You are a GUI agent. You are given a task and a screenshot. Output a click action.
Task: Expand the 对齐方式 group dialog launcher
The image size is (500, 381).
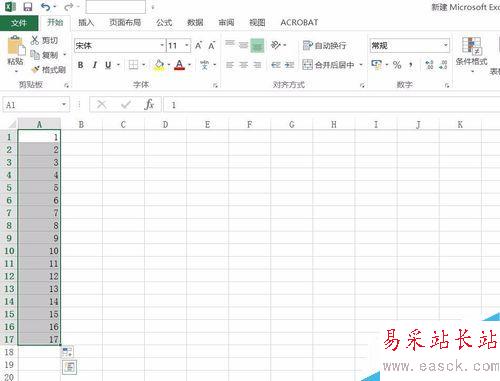362,86
